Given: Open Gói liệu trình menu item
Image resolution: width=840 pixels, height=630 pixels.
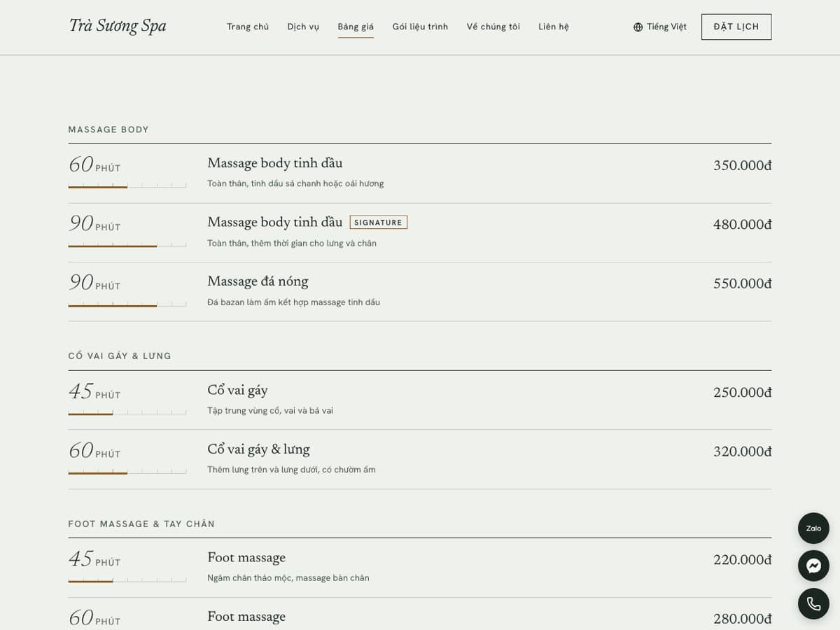Looking at the screenshot, I should click(420, 27).
